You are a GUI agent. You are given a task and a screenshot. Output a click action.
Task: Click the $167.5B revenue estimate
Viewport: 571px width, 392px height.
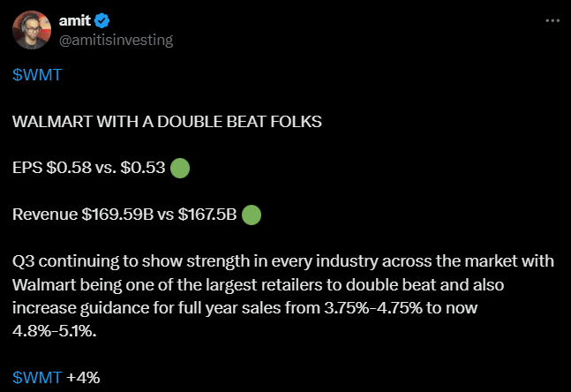(x=207, y=215)
